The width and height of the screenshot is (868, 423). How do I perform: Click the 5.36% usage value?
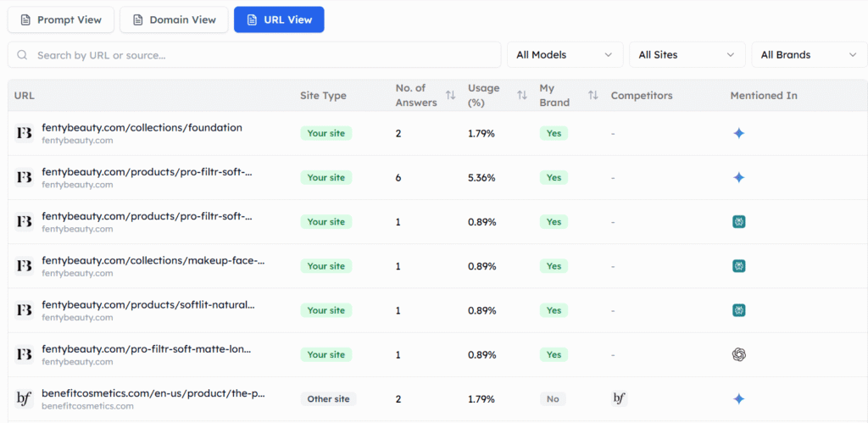481,178
